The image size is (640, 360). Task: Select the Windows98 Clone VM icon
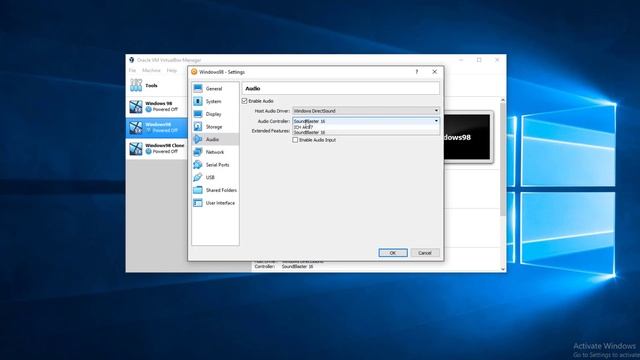(136, 149)
